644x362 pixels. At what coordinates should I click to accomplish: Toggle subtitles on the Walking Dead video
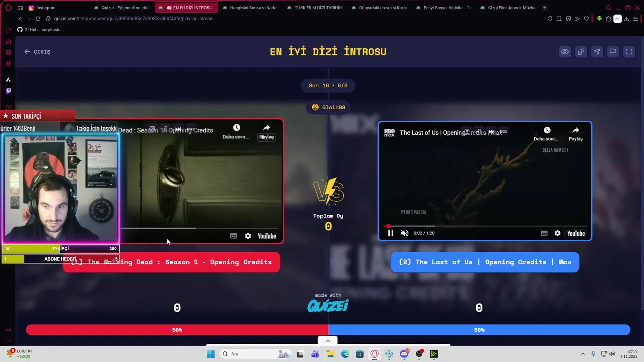(x=233, y=236)
